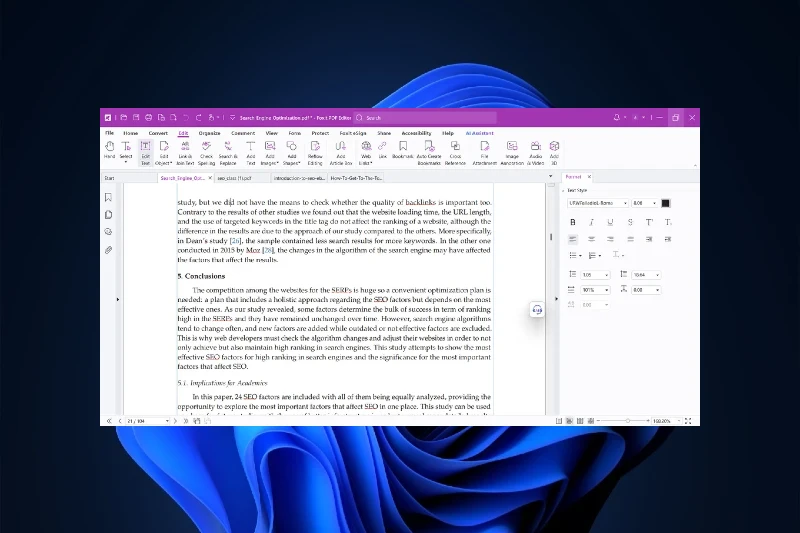The width and height of the screenshot is (800, 533).
Task: Add a File Attachment
Action: coord(484,153)
